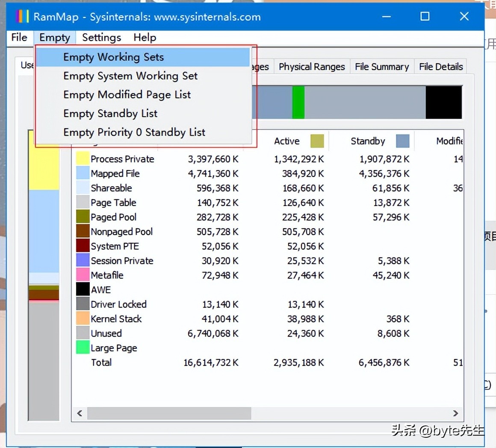Select the Nonpaged Pool row label

[x=122, y=231]
